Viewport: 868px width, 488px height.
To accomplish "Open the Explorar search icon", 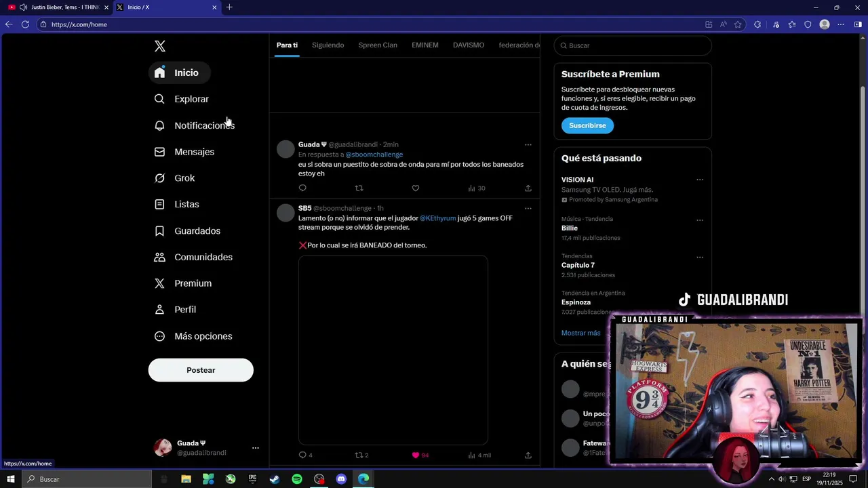I will (159, 99).
